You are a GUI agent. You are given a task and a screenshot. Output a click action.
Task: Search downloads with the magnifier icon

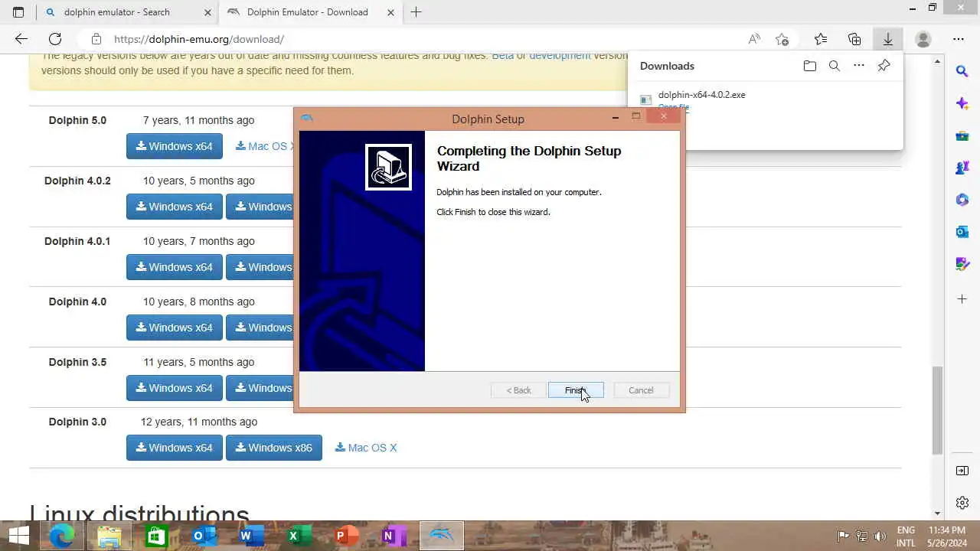coord(835,66)
